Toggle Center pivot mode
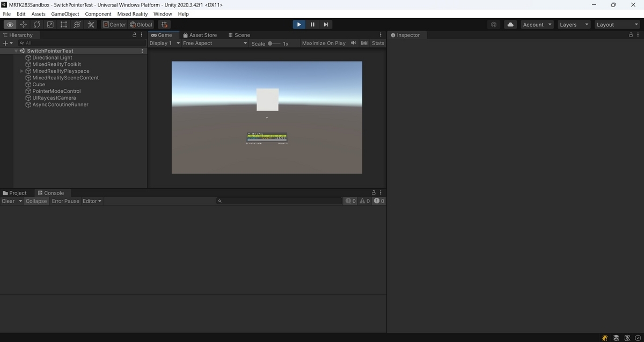This screenshot has width=644, height=342. 114,25
